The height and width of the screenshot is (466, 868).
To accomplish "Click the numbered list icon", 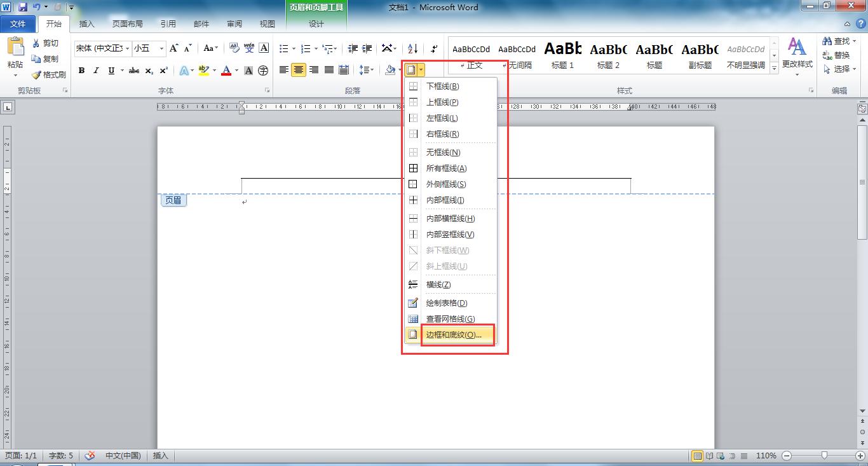I will [x=306, y=49].
